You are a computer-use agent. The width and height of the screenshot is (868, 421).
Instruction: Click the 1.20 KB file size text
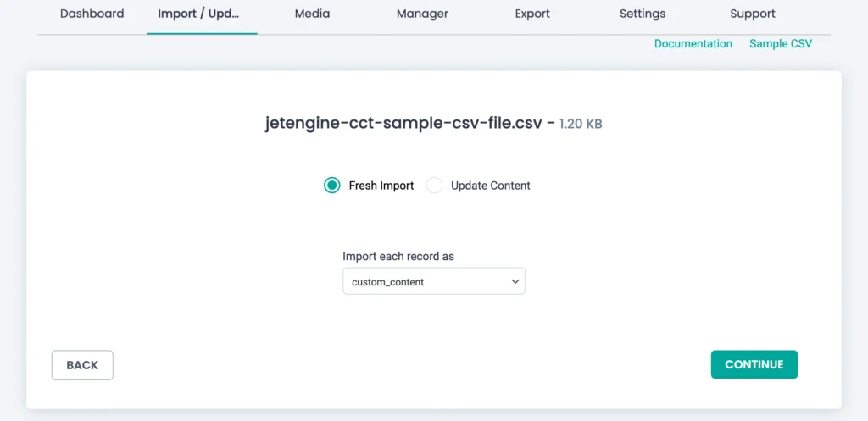coord(581,124)
